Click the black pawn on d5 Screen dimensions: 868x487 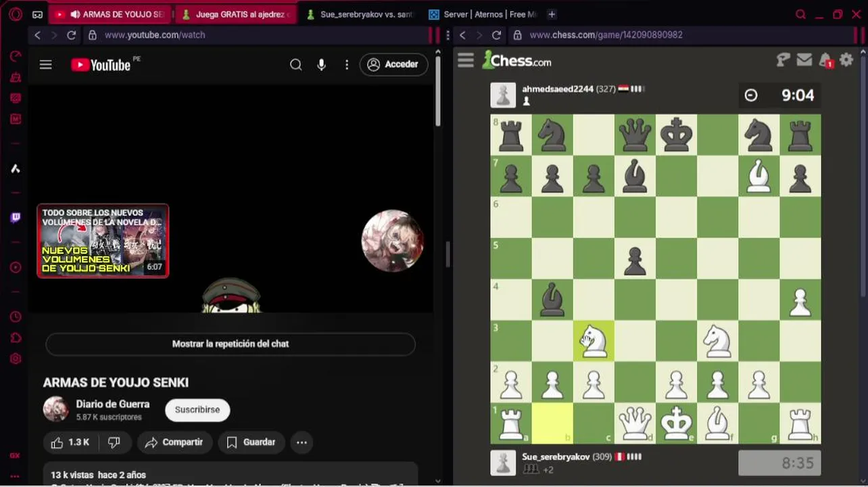635,258
